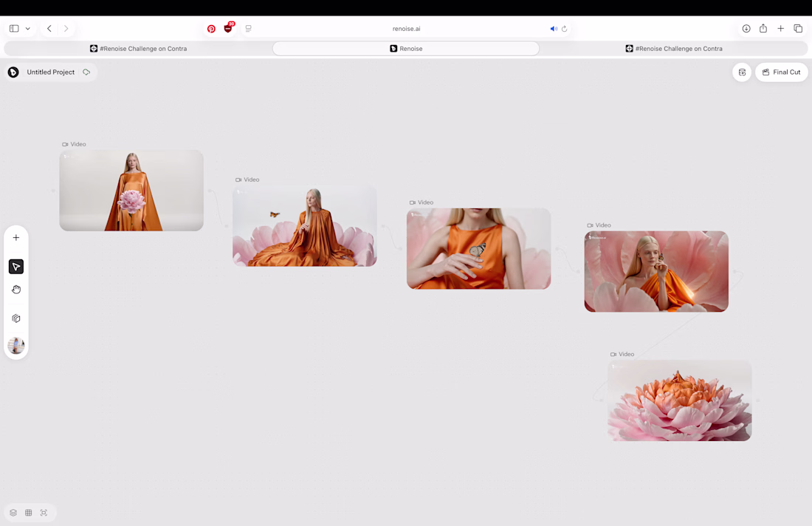812x526 pixels.
Task: Open the user avatar in left toolbar
Action: (x=16, y=345)
